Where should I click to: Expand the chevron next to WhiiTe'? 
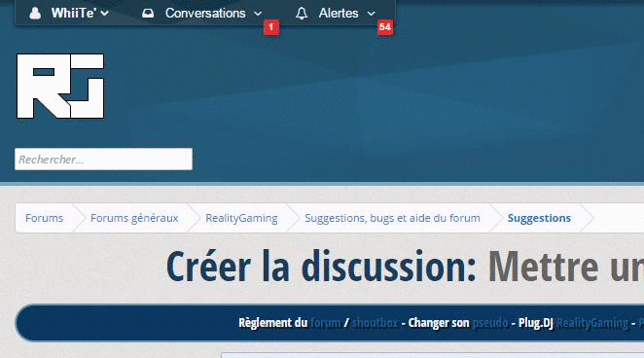tap(105, 14)
